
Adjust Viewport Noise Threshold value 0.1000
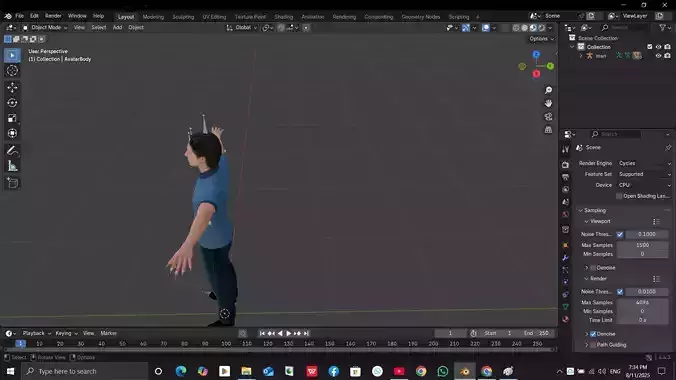tap(647, 234)
